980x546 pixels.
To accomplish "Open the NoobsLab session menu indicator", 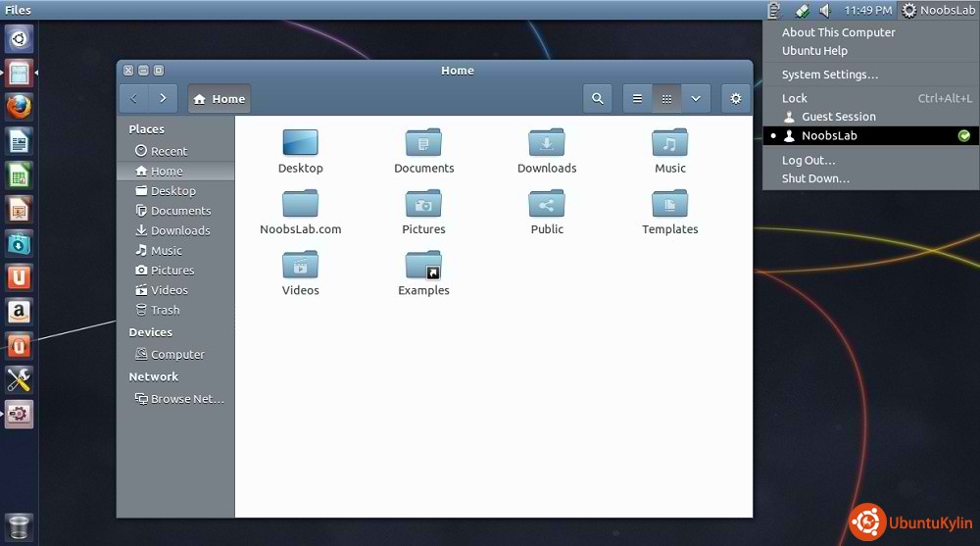I will [x=938, y=10].
